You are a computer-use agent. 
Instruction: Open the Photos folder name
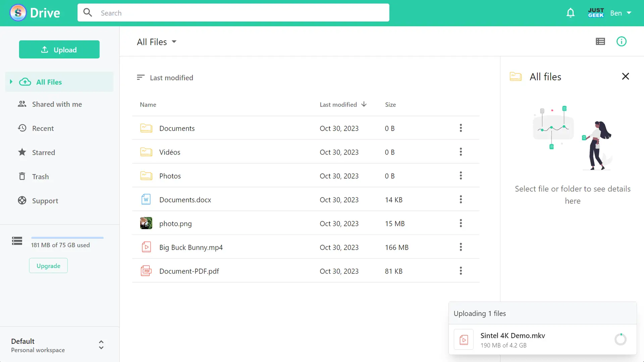pos(170,176)
